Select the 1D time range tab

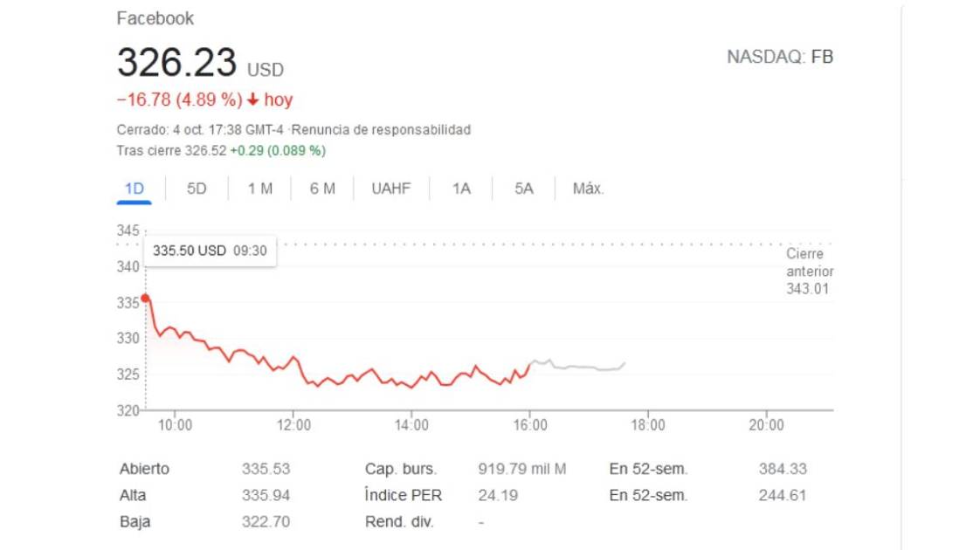134,189
